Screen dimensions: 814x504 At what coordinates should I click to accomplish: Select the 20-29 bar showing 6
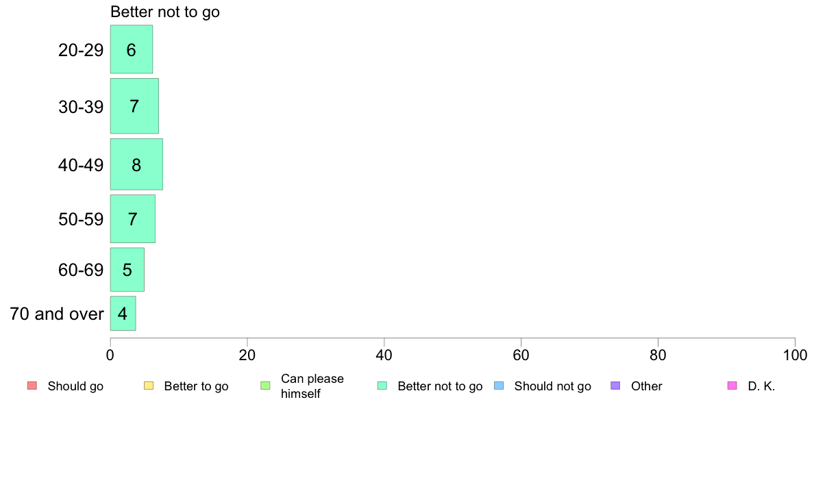point(132,49)
